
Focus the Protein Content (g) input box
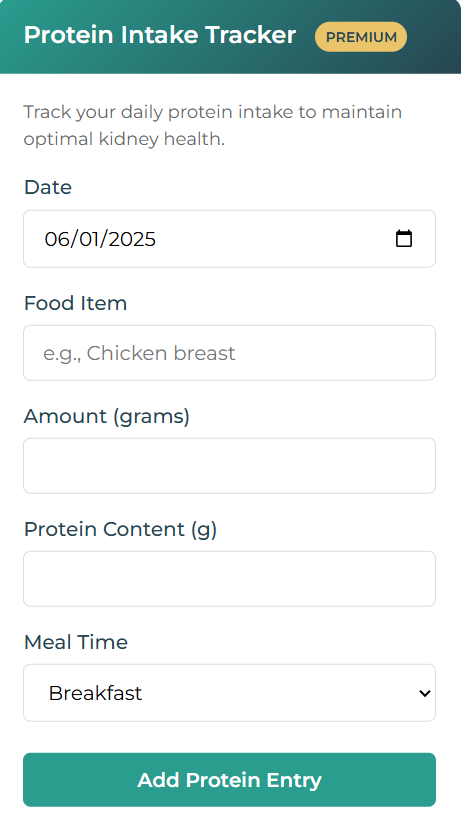tap(229, 579)
